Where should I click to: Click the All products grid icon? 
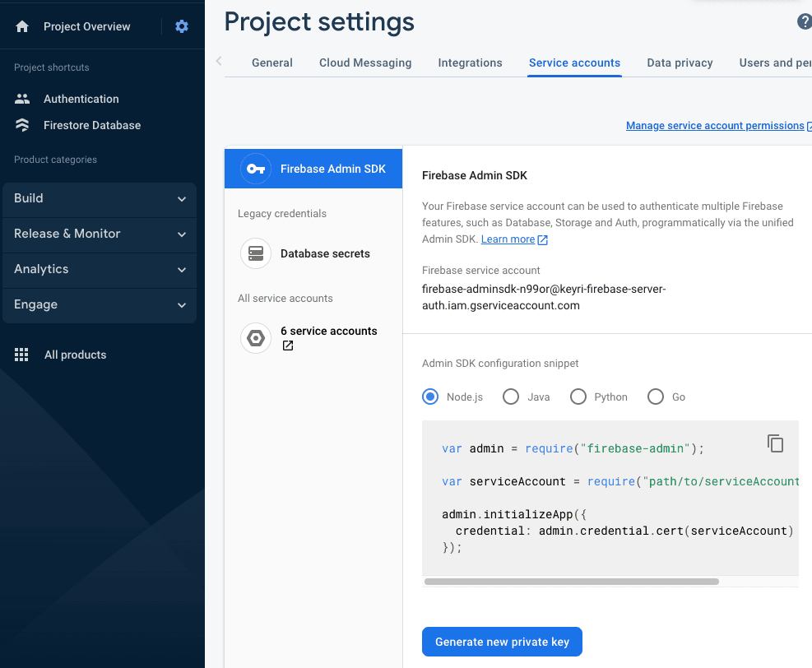click(21, 355)
